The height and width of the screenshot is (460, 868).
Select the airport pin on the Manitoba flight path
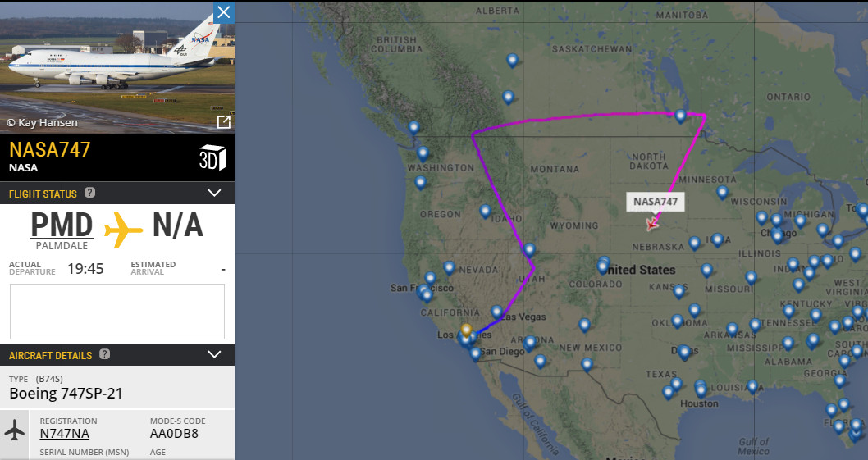680,116
